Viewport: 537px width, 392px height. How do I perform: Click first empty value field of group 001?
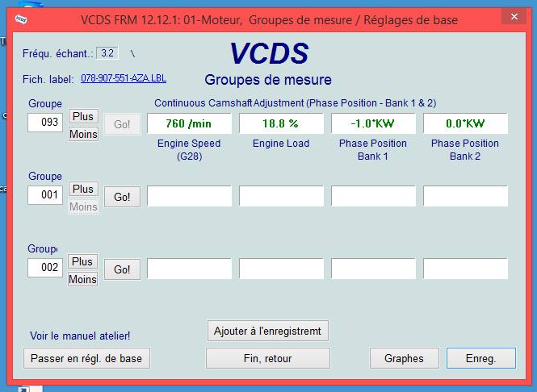click(x=189, y=196)
